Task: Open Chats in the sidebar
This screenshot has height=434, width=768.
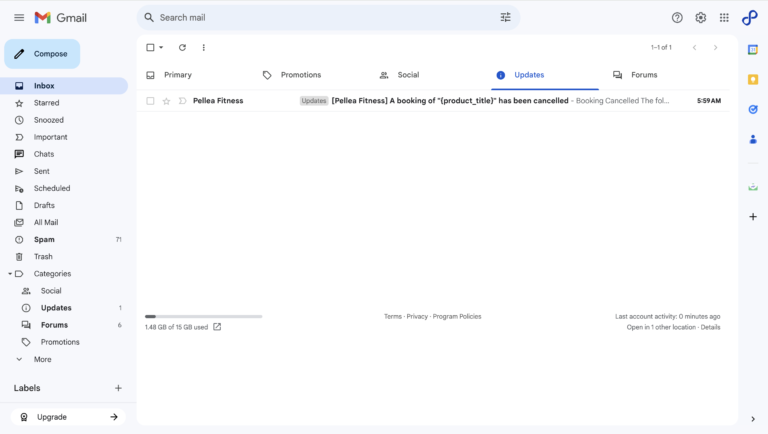Action: click(x=64, y=154)
